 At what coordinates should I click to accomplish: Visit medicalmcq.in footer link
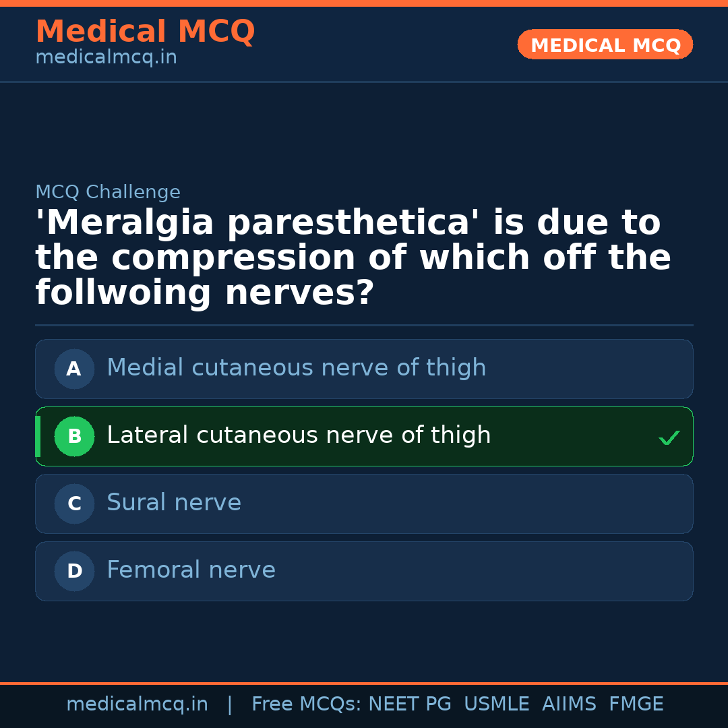click(x=138, y=704)
